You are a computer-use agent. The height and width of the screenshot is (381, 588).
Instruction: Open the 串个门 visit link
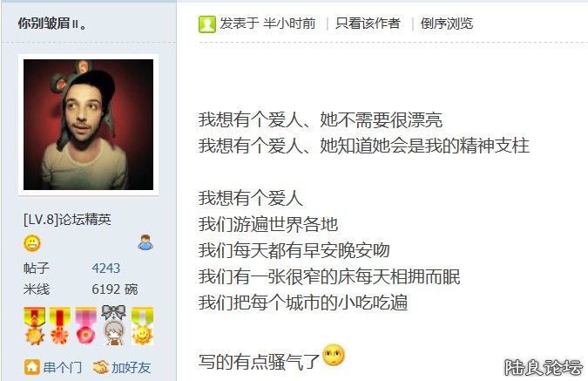(x=62, y=367)
